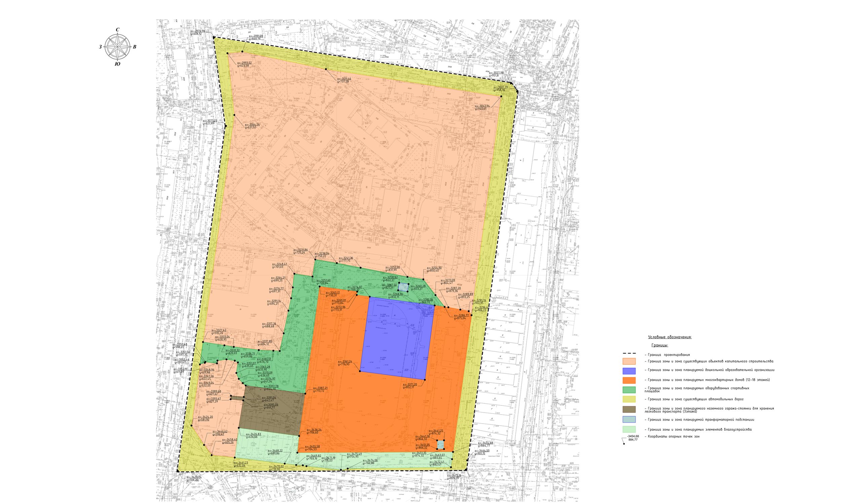
Task: Click the blue preschool zone legend swatch
Action: click(x=629, y=371)
